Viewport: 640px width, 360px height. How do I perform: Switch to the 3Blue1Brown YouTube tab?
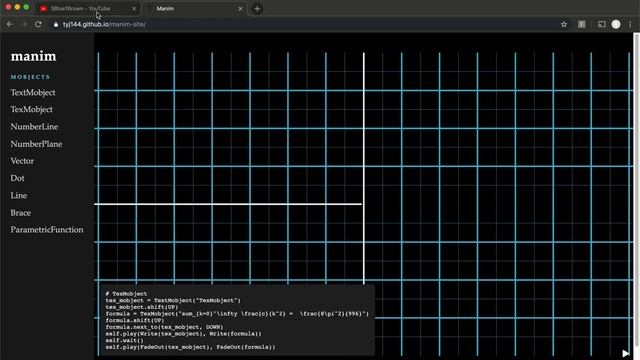(87, 9)
